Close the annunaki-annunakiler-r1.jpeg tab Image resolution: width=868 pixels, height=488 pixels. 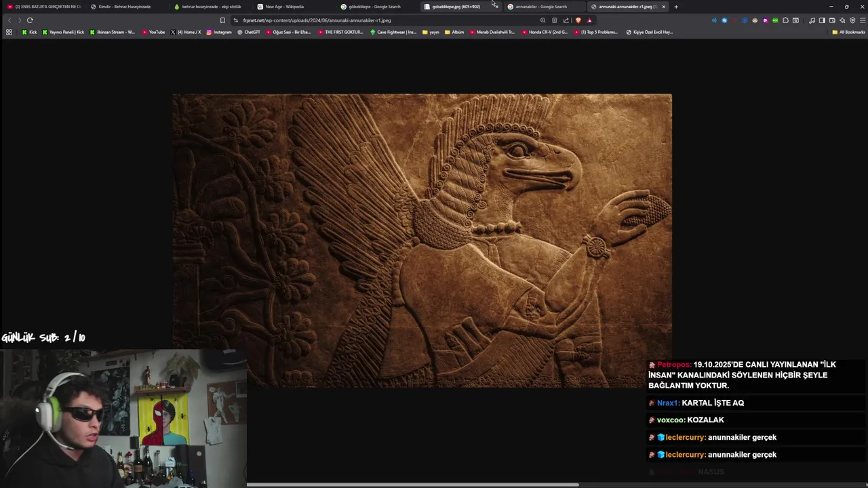pos(663,7)
